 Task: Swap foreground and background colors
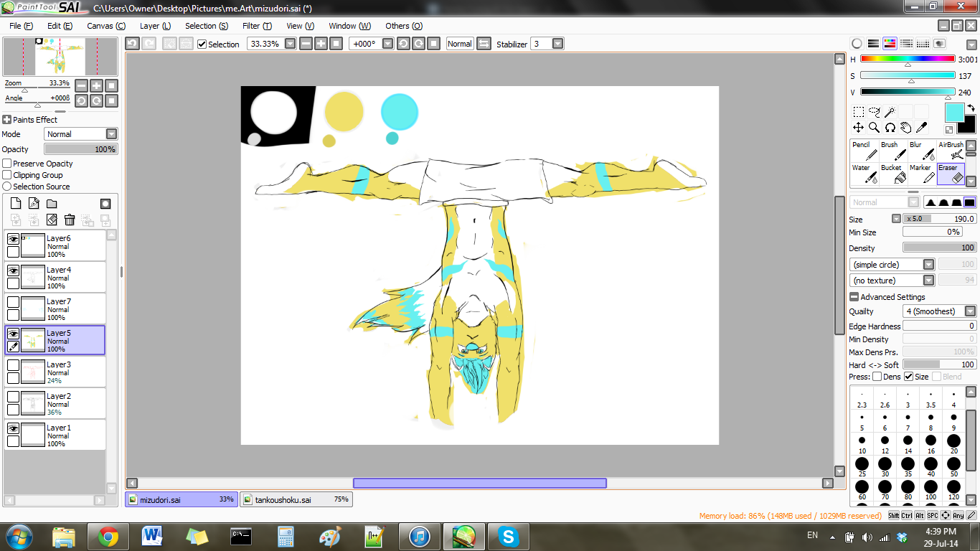click(971, 108)
